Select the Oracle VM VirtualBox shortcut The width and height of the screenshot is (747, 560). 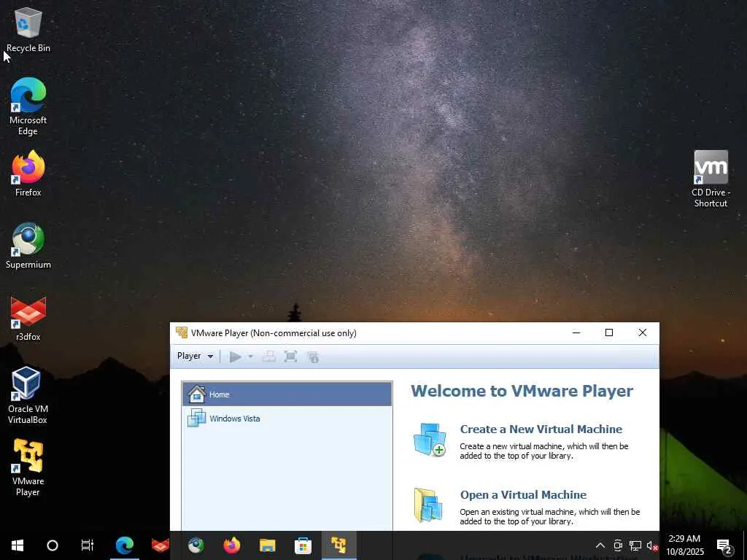click(x=28, y=395)
